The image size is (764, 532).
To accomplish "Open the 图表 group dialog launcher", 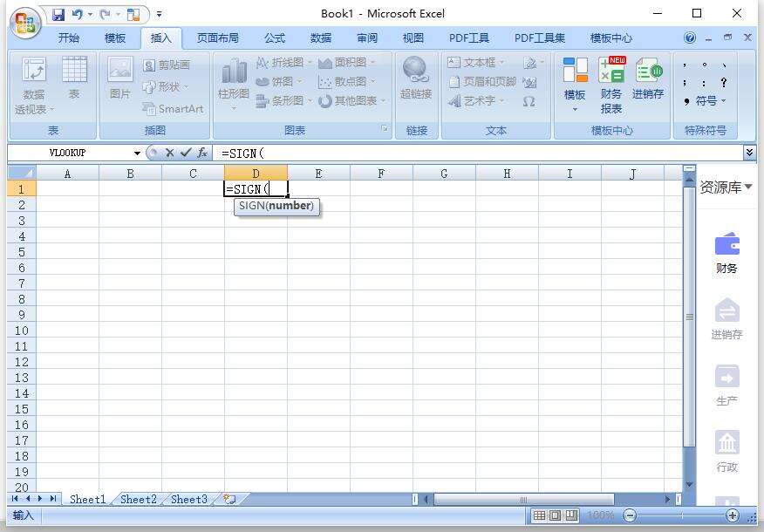I will [x=385, y=128].
